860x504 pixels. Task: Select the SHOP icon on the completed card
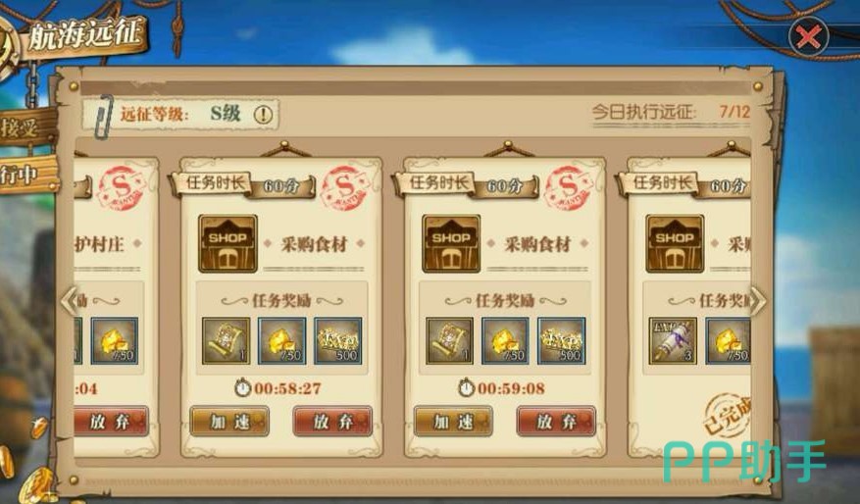(675, 243)
